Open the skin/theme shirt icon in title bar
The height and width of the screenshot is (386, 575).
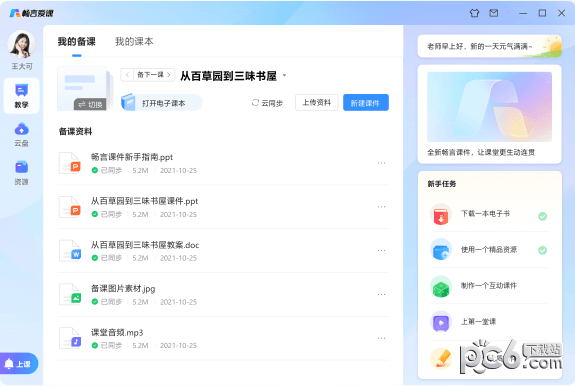tap(474, 13)
